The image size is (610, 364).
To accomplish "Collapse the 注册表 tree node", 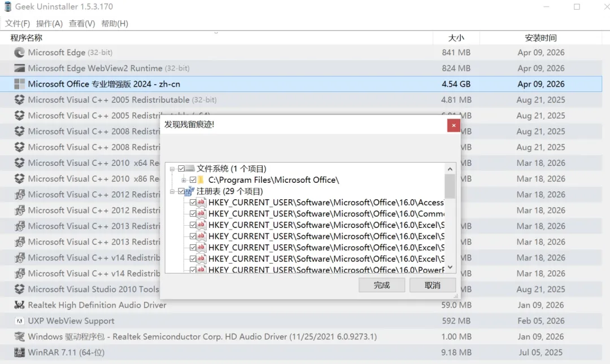I will (172, 191).
